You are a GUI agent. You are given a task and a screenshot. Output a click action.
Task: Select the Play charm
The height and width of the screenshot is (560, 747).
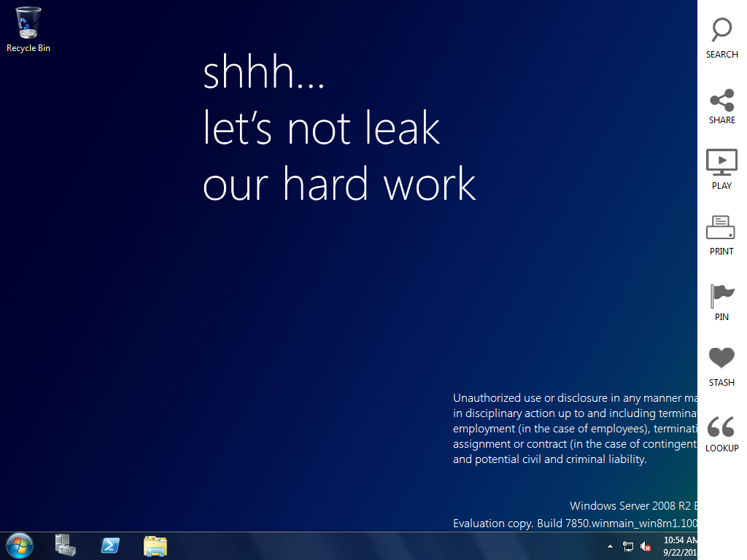[721, 169]
